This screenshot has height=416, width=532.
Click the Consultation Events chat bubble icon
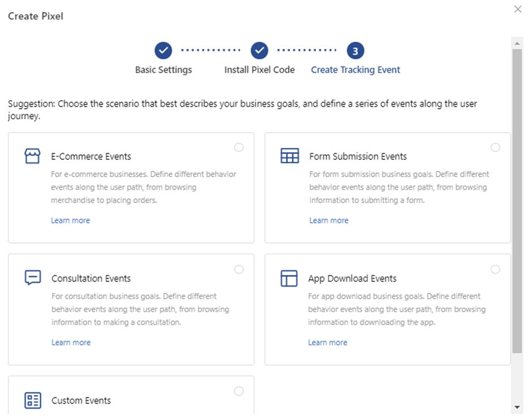(x=33, y=278)
